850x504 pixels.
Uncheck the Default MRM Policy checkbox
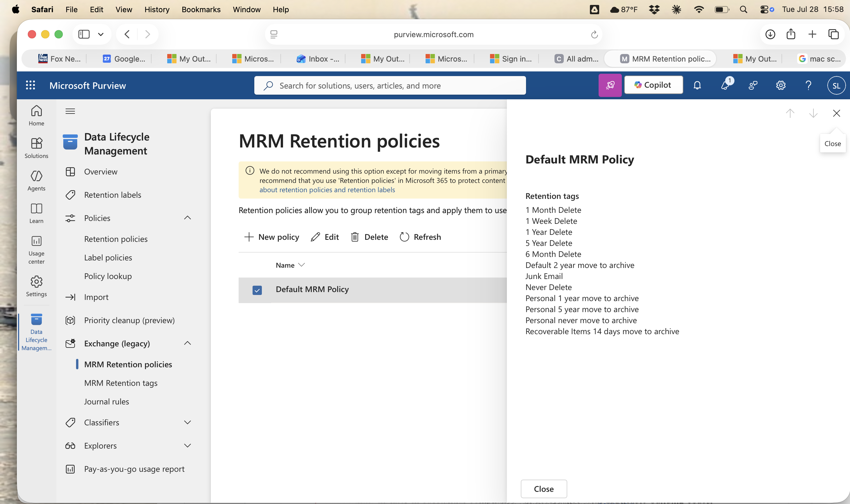tap(257, 290)
